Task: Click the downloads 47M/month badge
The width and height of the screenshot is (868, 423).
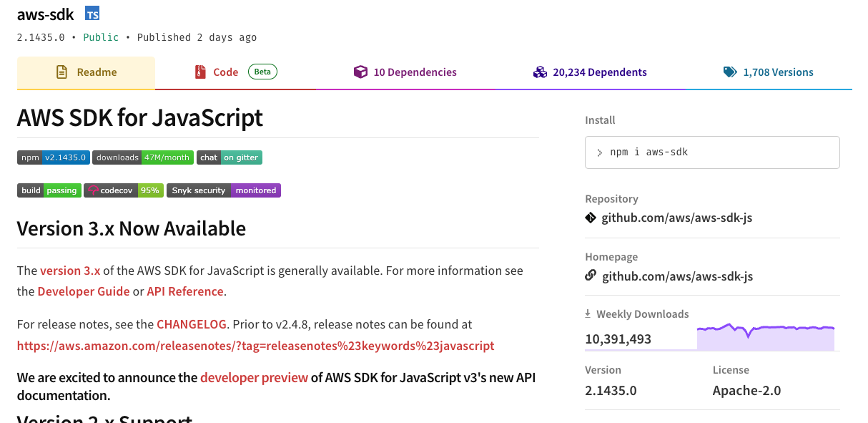Action: click(x=143, y=157)
